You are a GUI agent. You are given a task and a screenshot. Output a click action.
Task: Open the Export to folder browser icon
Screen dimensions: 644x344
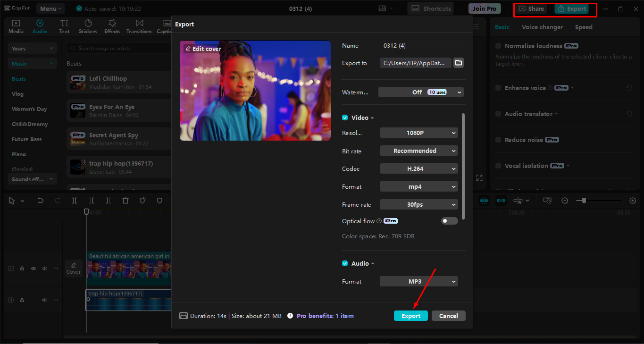pyautogui.click(x=458, y=62)
